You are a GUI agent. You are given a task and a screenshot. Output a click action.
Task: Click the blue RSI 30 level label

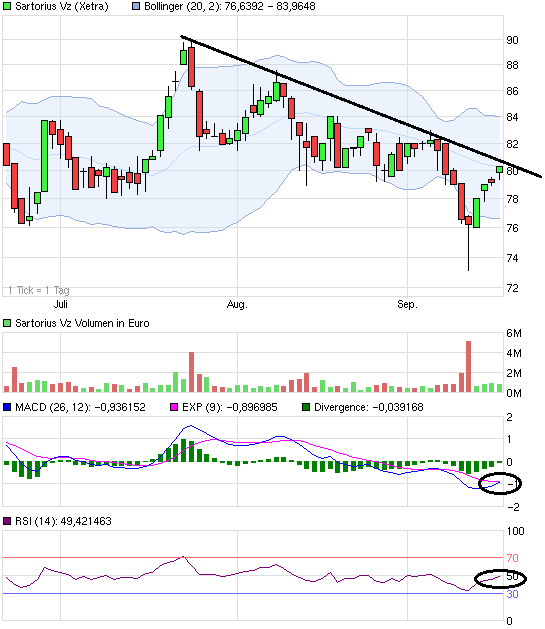point(512,594)
